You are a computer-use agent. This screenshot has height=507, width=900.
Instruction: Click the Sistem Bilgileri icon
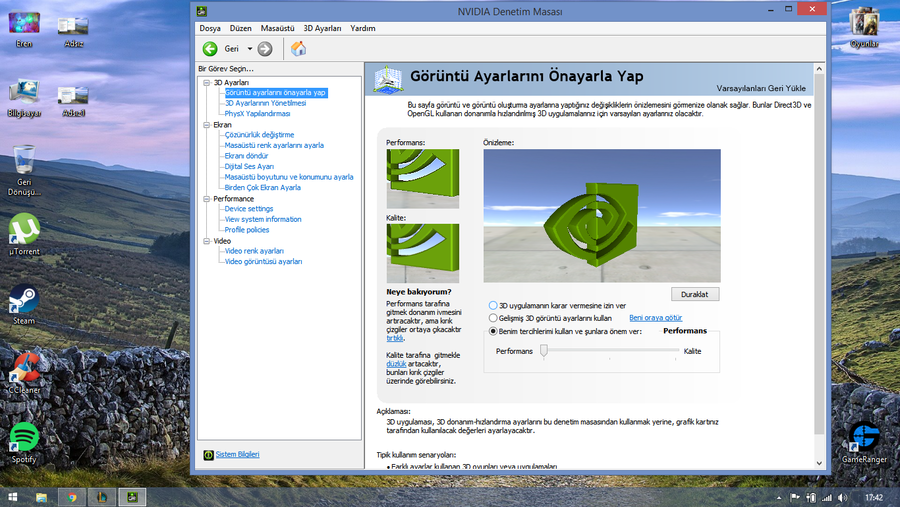coord(208,455)
